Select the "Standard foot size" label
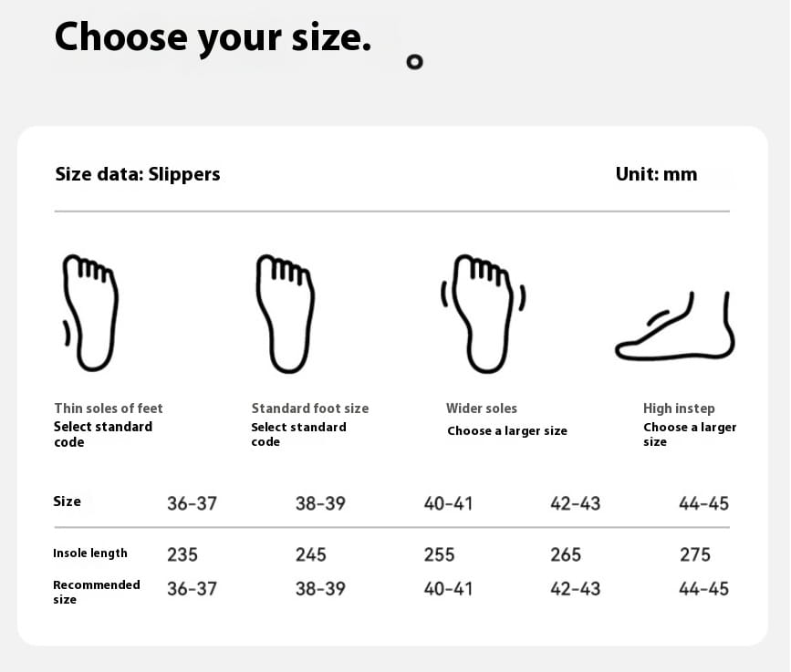The height and width of the screenshot is (672, 791). click(310, 408)
